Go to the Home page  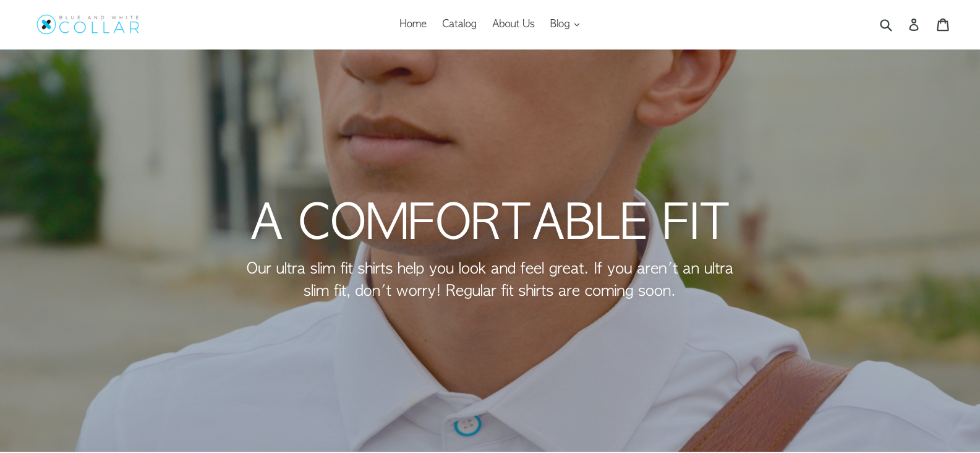click(413, 24)
